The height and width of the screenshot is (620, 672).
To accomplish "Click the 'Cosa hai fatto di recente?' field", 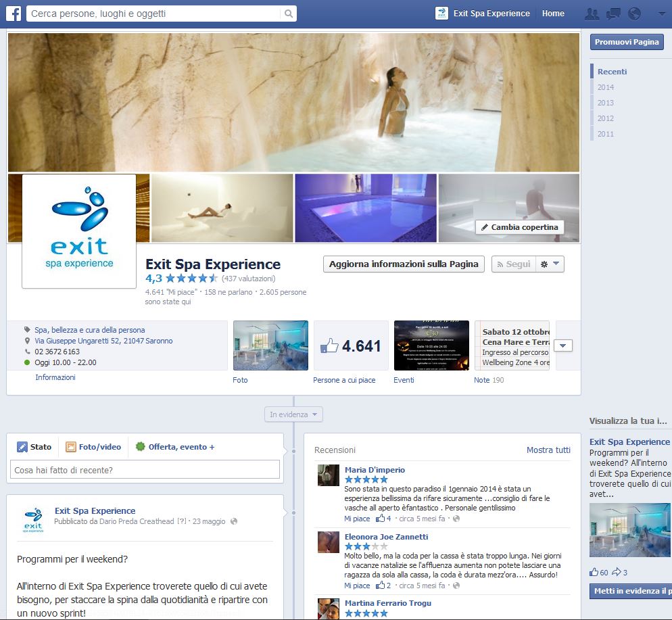I will [x=145, y=470].
